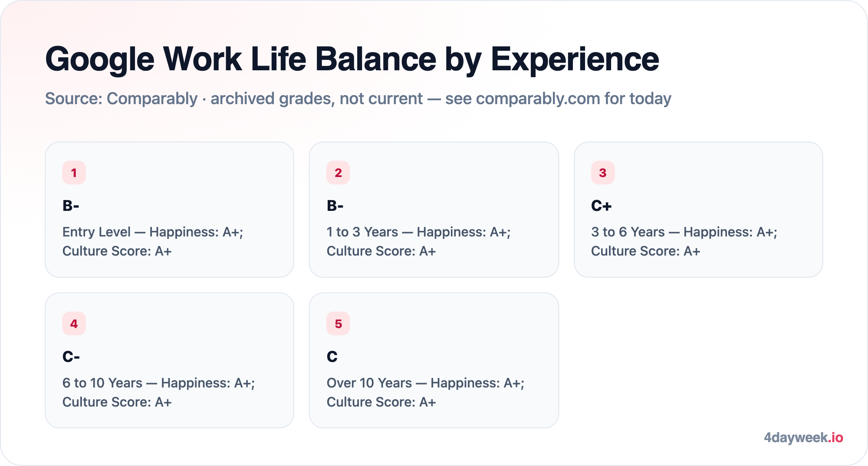Image resolution: width=868 pixels, height=466 pixels.
Task: Click Culture Score text in card 3
Action: coord(645,251)
